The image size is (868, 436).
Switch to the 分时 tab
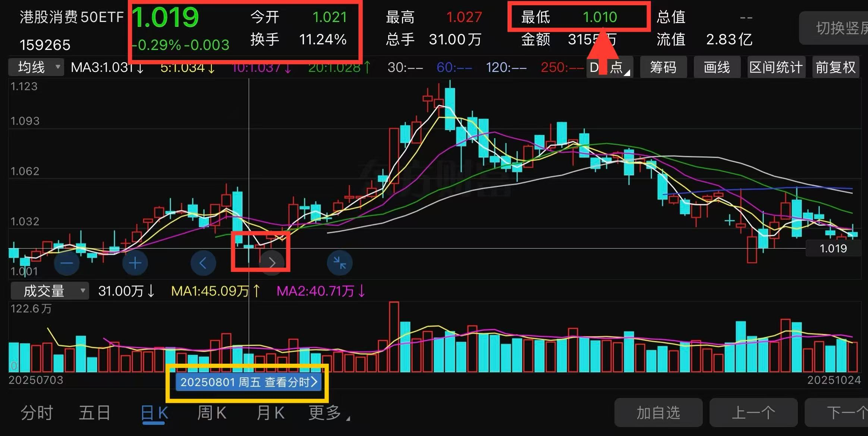(37, 413)
